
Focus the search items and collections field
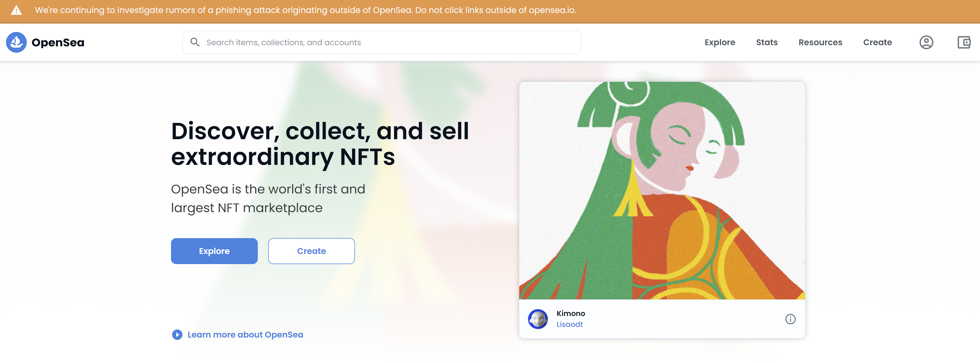coord(388,42)
